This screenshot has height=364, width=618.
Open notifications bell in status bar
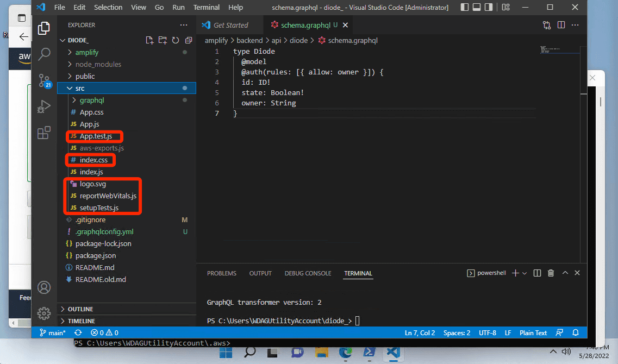tap(576, 333)
